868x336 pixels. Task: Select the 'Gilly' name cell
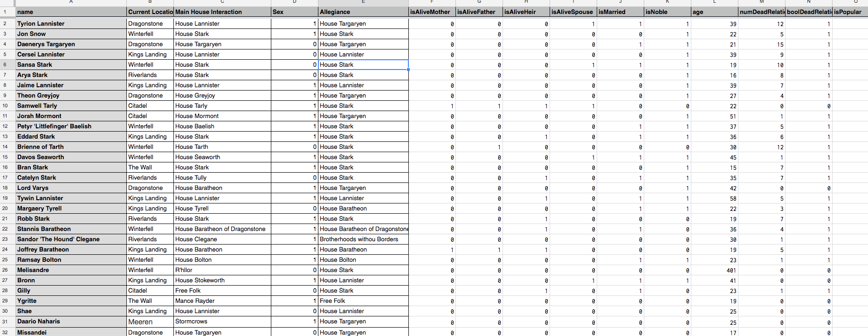[71, 290]
